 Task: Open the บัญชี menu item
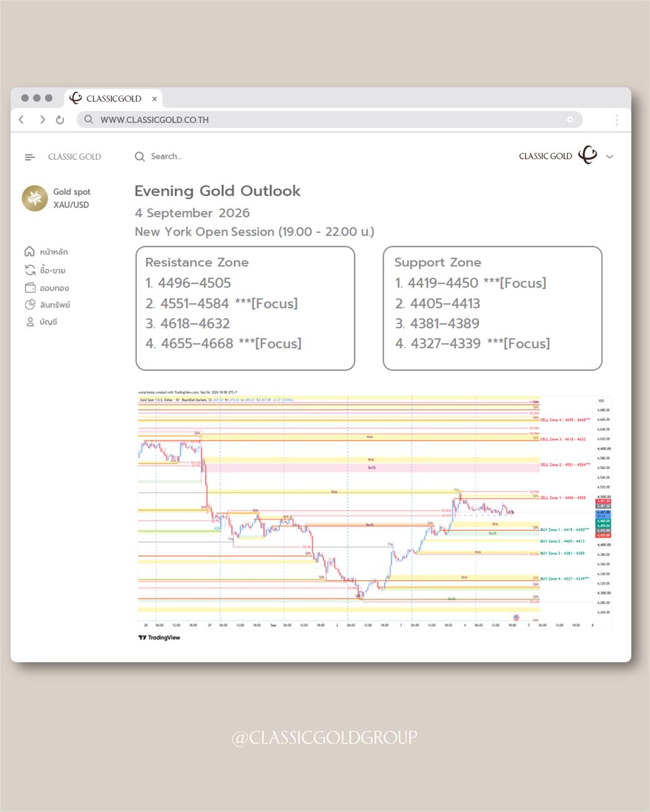click(x=41, y=322)
